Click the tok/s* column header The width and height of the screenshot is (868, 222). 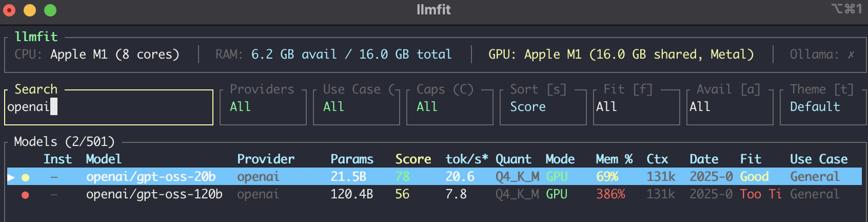coord(466,159)
